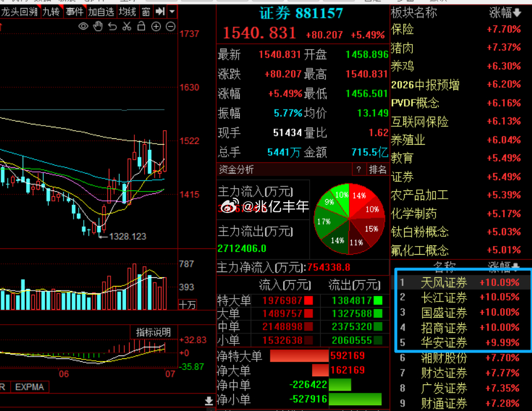Screen dimensions: 532x411
Task: Click the 小单 outflow value 2060555
Action: coord(352,340)
